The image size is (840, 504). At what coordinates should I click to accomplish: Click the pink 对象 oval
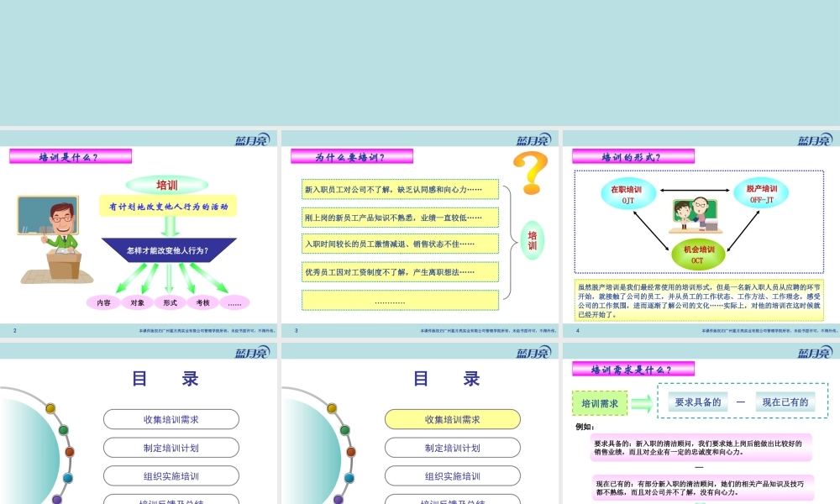(137, 302)
